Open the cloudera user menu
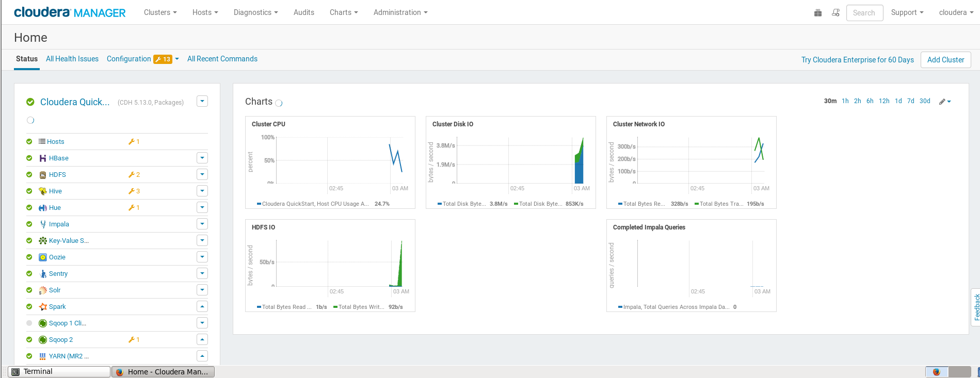Viewport: 980px width, 378px height. pyautogui.click(x=956, y=12)
